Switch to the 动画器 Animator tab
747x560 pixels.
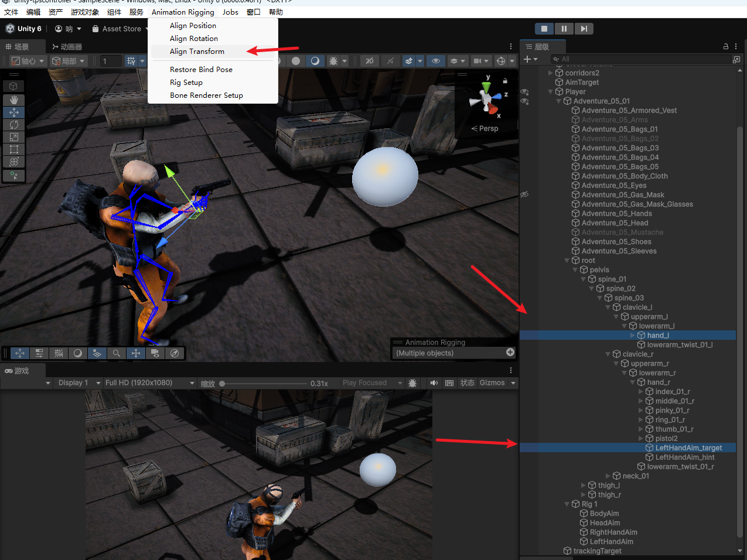tap(67, 47)
